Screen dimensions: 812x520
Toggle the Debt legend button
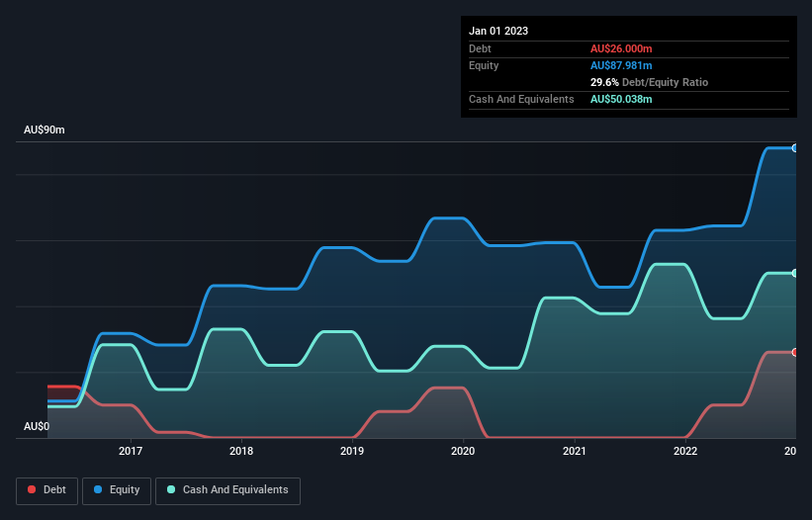tap(46, 490)
